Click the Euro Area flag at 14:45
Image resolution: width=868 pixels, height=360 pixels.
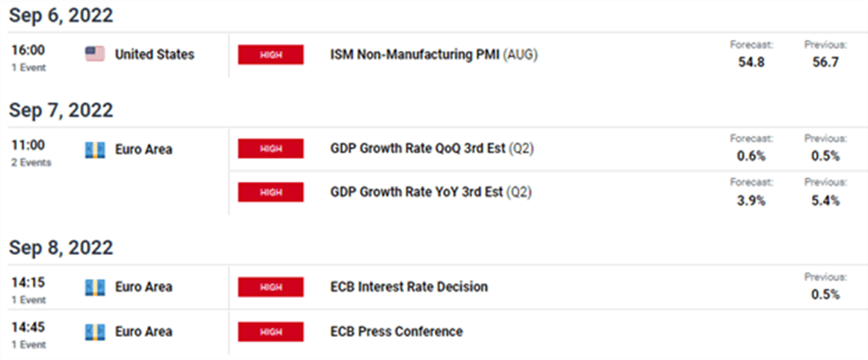coord(94,331)
